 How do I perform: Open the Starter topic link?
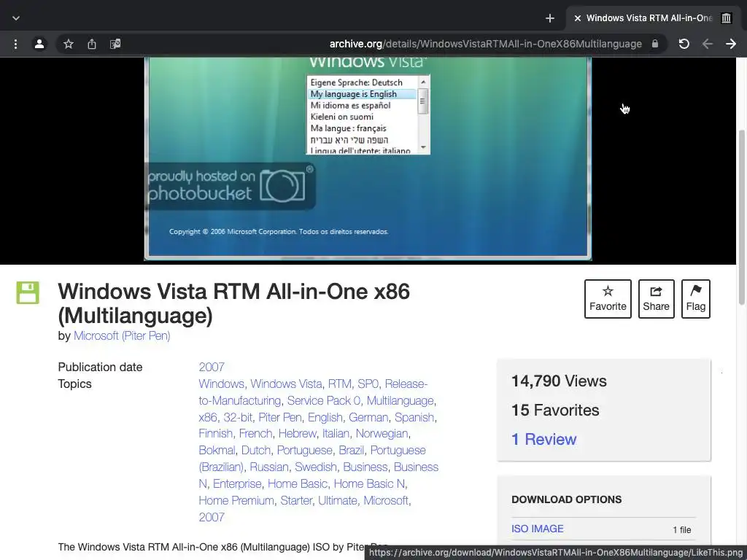(x=296, y=500)
